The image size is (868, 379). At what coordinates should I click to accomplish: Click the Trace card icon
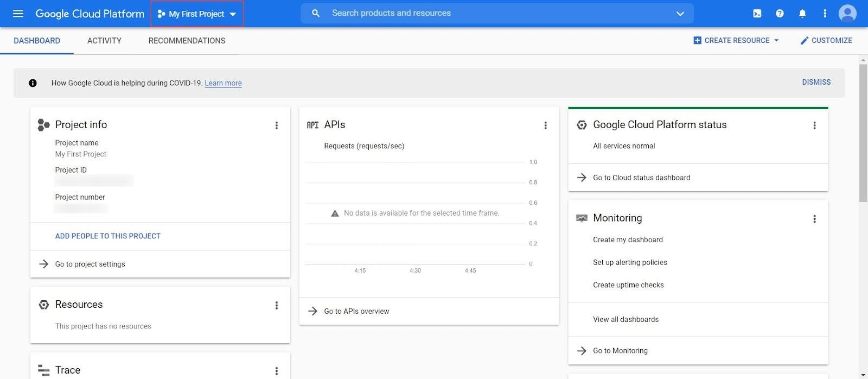[x=44, y=370]
